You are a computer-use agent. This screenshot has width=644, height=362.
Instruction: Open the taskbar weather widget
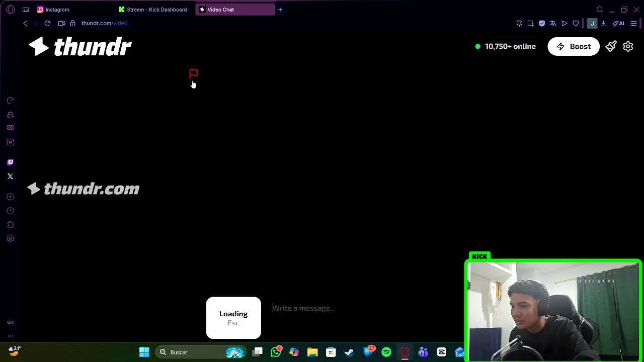(14, 351)
